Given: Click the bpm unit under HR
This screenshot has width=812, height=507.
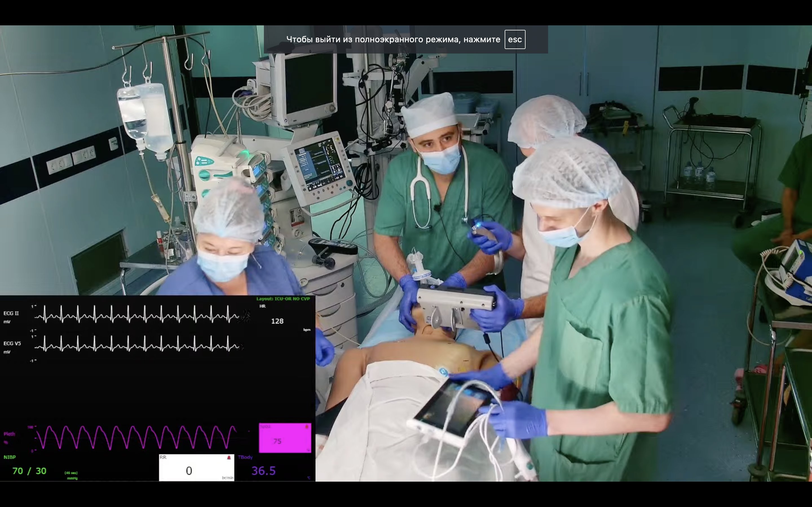Looking at the screenshot, I should pyautogui.click(x=307, y=330).
